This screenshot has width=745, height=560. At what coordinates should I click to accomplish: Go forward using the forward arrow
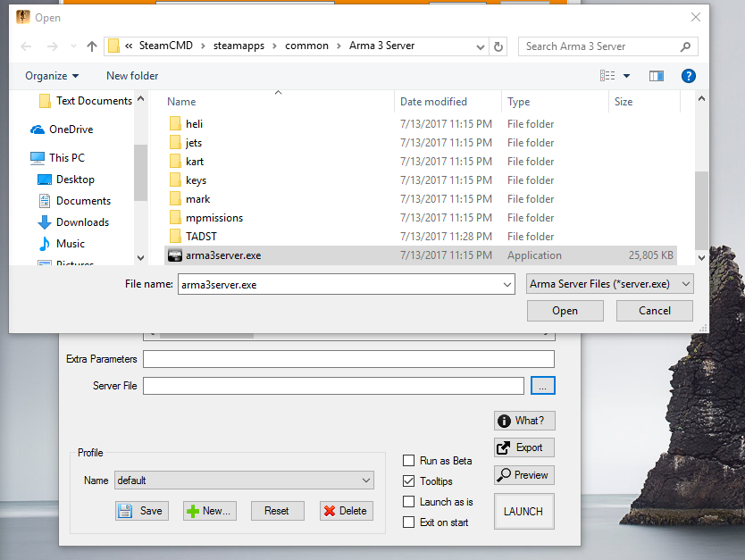coord(53,46)
